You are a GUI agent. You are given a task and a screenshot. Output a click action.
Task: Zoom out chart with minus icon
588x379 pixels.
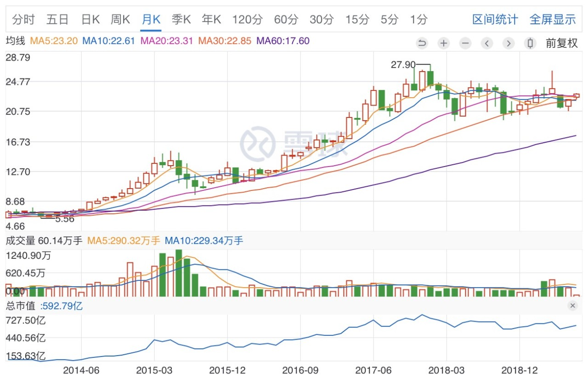(x=465, y=43)
